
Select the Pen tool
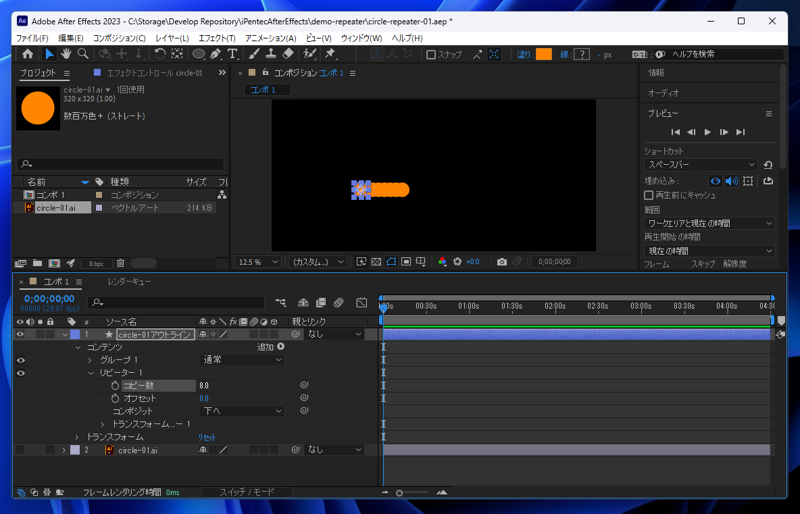(x=215, y=54)
